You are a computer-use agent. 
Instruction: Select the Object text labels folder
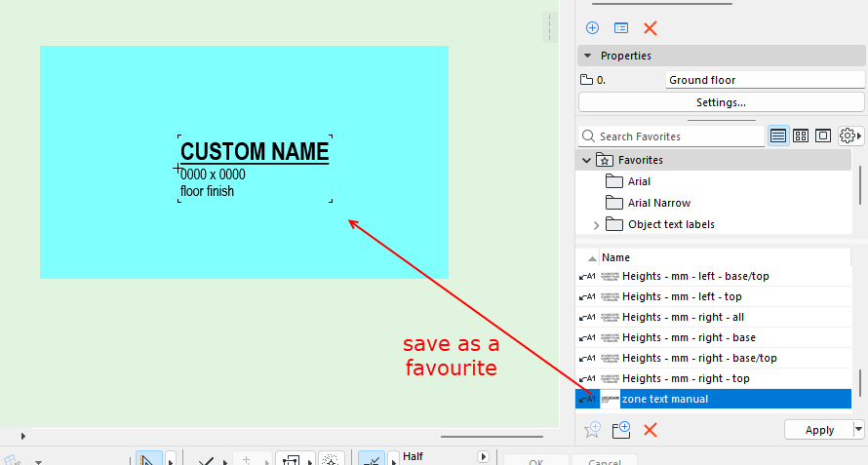coord(660,225)
